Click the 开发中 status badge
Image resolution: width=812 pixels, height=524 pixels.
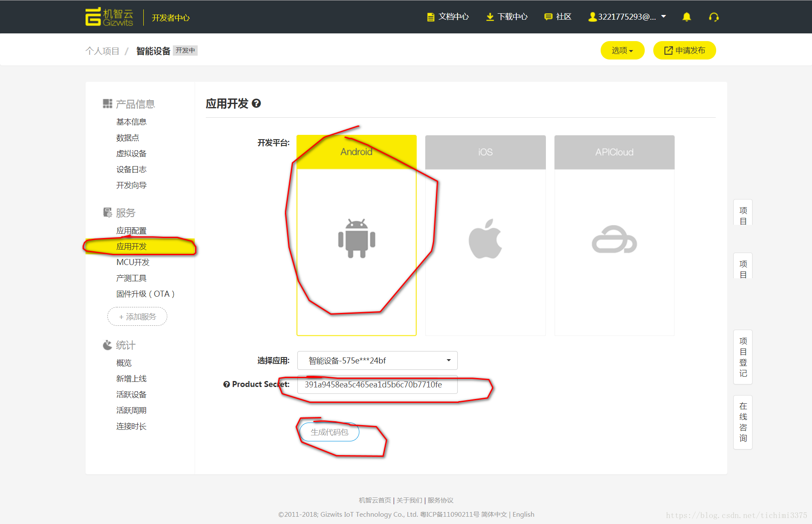(x=185, y=51)
